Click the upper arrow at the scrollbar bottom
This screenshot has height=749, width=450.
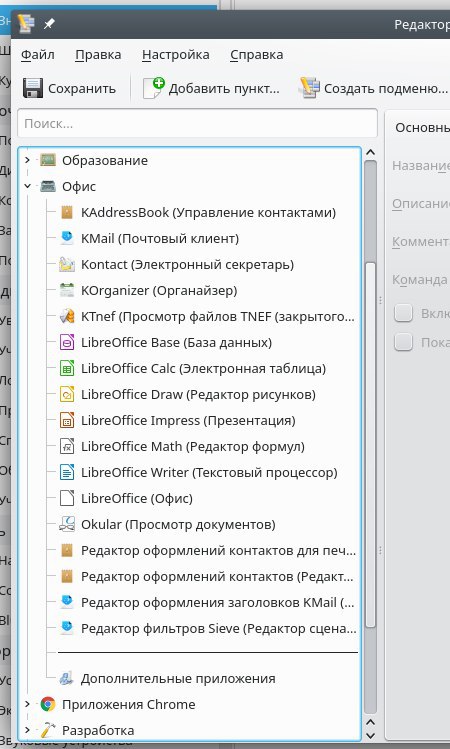[370, 723]
